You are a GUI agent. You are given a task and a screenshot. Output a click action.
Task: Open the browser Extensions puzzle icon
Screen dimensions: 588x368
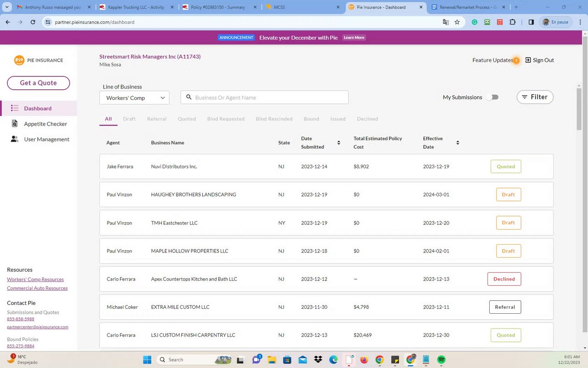pos(513,22)
